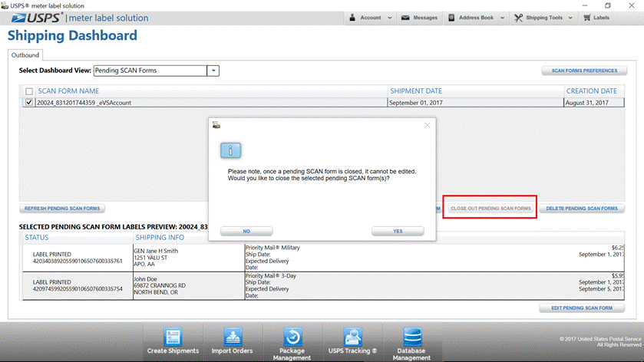This screenshot has height=362, width=644.
Task: Close the confirmation dialog with X
Action: coord(427,125)
